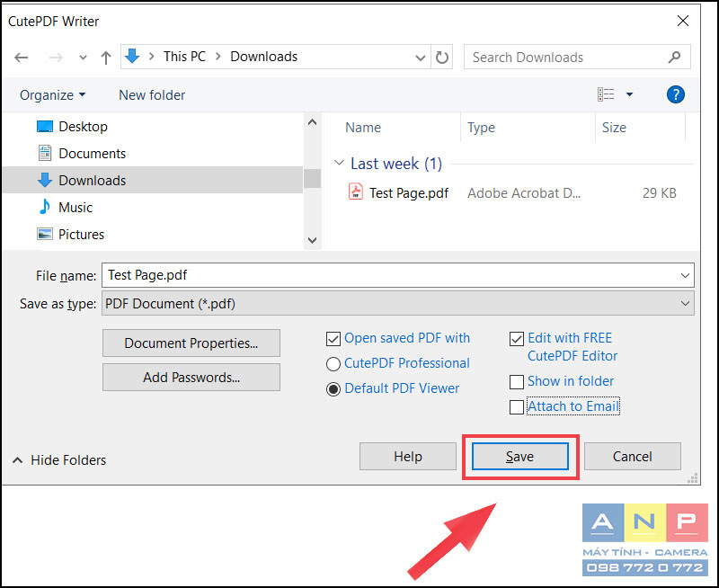Click the Downloads arrow icon in the tree
The width and height of the screenshot is (719, 588).
(44, 180)
